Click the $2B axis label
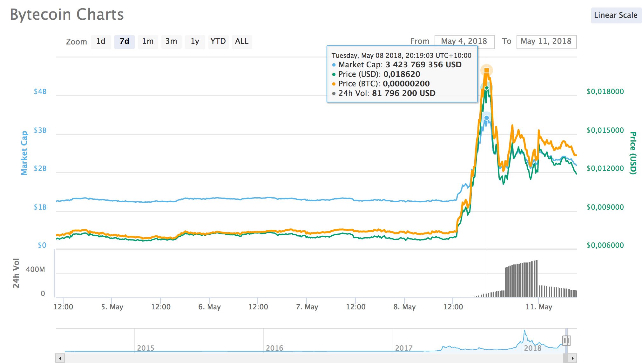 coord(40,168)
